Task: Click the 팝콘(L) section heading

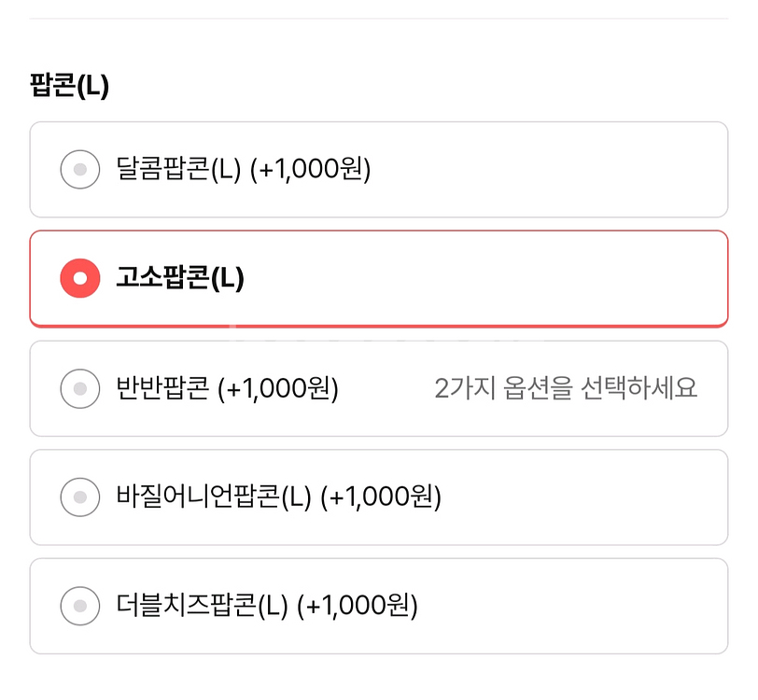Action: tap(70, 87)
